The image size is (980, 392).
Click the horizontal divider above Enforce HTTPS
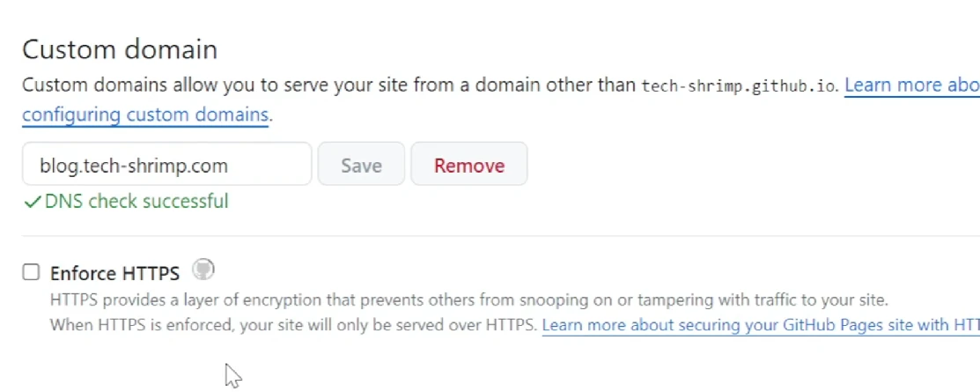501,236
